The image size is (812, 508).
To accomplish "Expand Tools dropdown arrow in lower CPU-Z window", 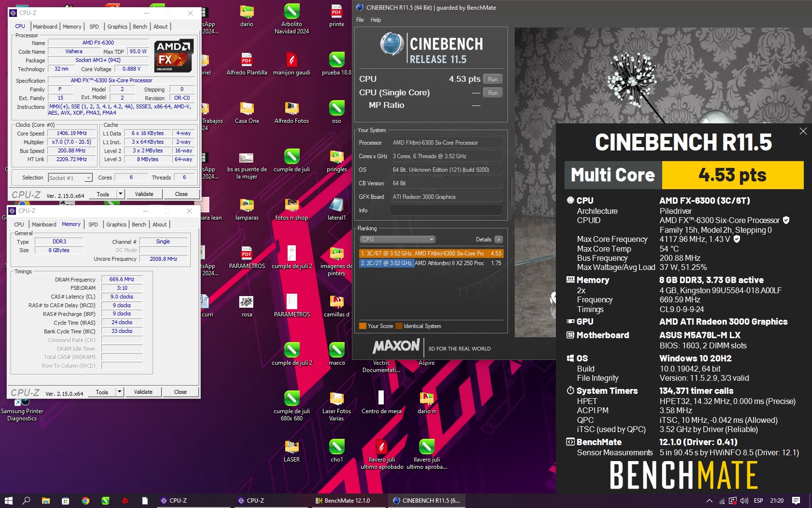I will [x=120, y=392].
